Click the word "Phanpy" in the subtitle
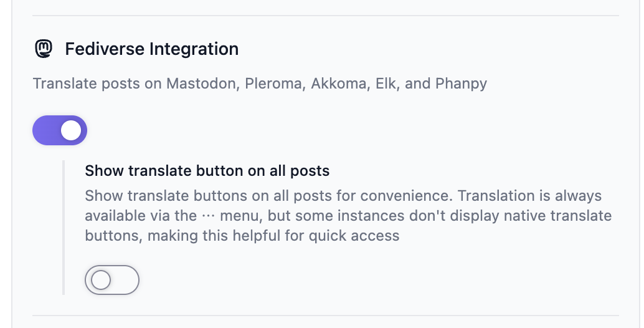Viewport: 644px width, 328px height. coord(461,84)
